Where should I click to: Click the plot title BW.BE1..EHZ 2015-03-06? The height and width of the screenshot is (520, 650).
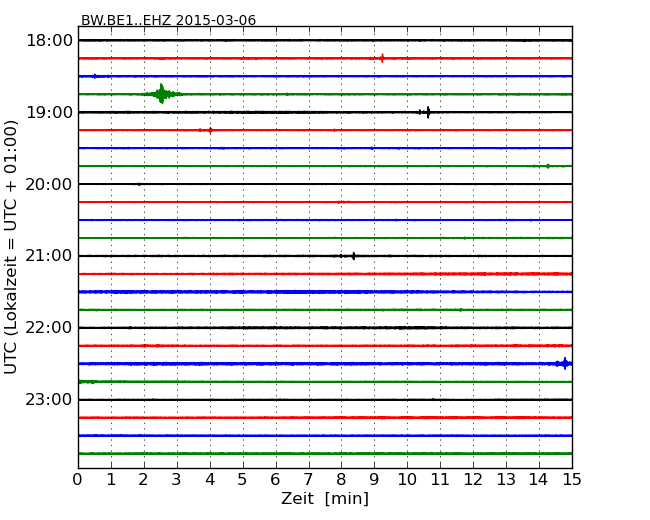coord(168,20)
